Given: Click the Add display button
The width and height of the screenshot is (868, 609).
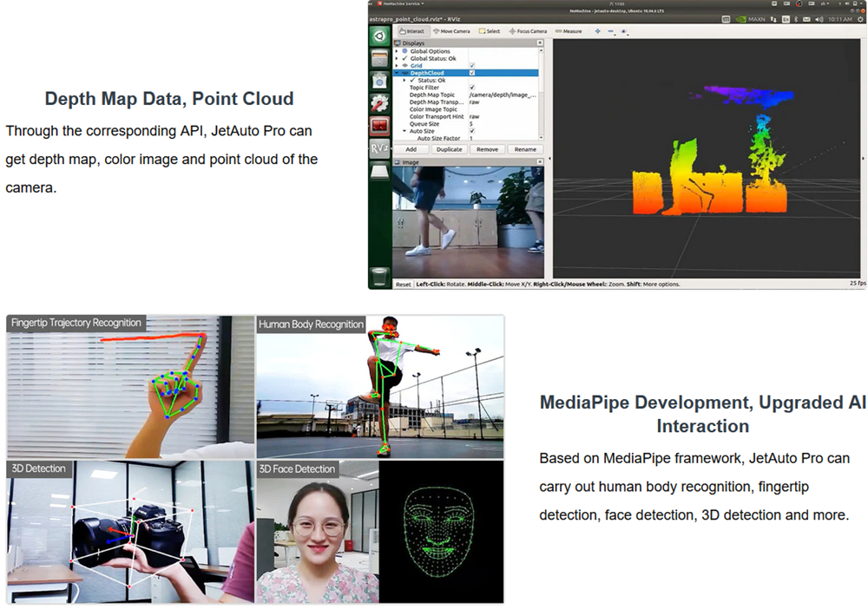Looking at the screenshot, I should (x=411, y=149).
